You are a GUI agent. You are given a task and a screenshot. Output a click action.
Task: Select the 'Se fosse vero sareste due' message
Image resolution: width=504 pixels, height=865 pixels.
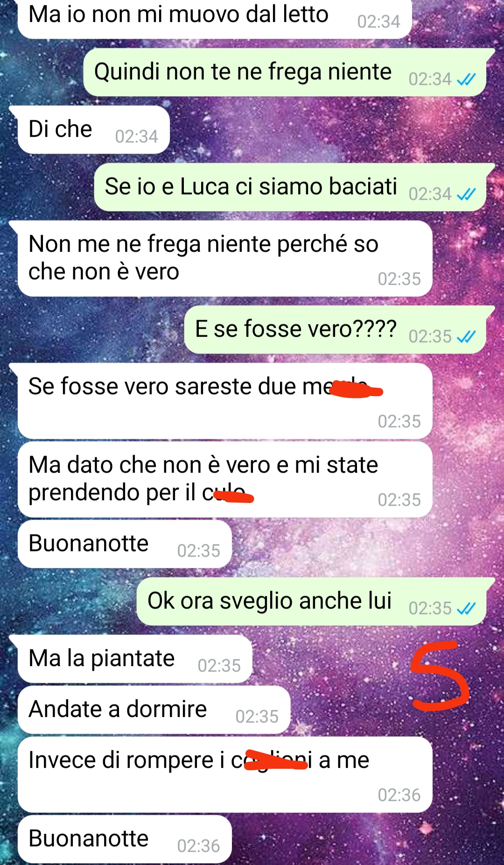[225, 401]
